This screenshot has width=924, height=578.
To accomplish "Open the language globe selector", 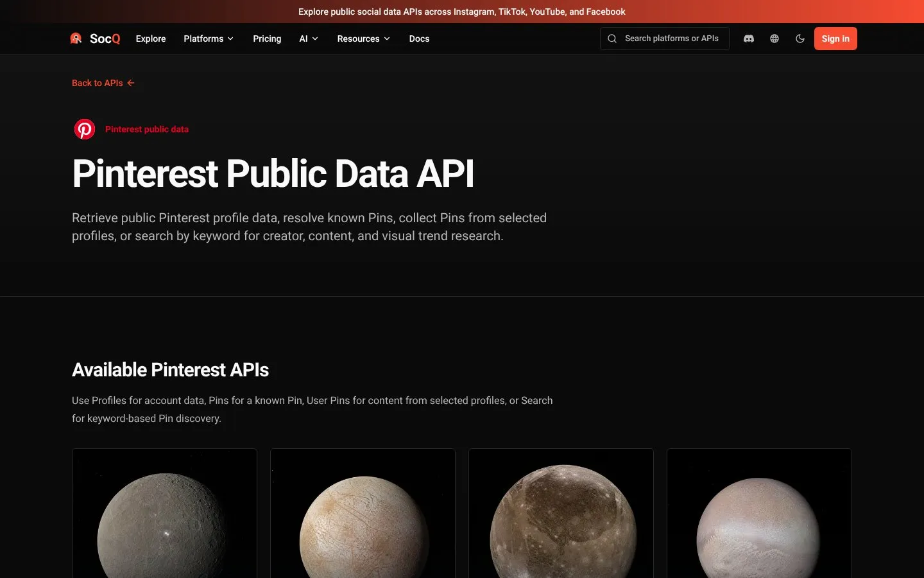I will [x=774, y=39].
